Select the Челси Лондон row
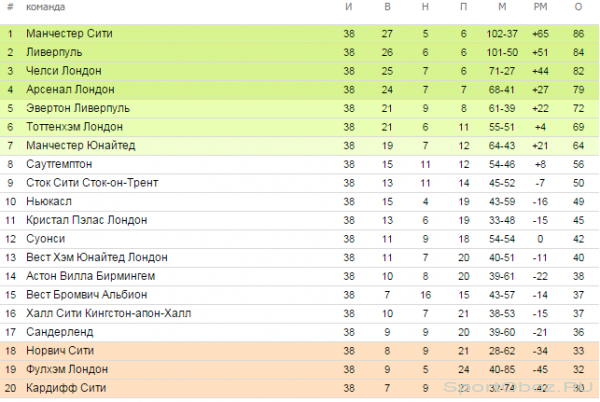 click(300, 71)
